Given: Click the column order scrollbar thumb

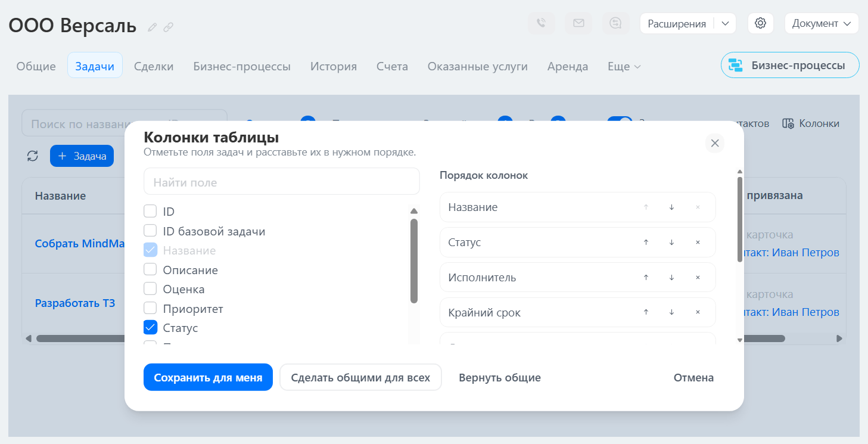Looking at the screenshot, I should click(x=740, y=219).
